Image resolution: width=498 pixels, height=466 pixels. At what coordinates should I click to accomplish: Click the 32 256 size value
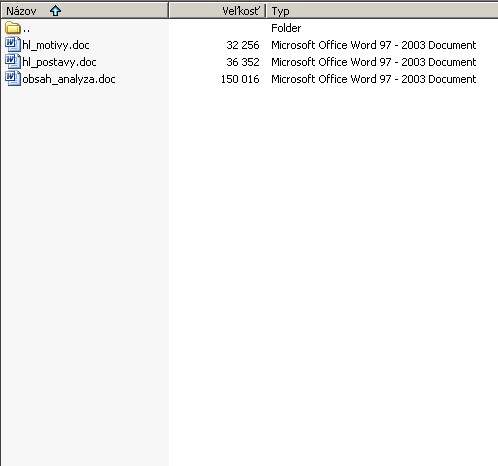pyautogui.click(x=243, y=45)
